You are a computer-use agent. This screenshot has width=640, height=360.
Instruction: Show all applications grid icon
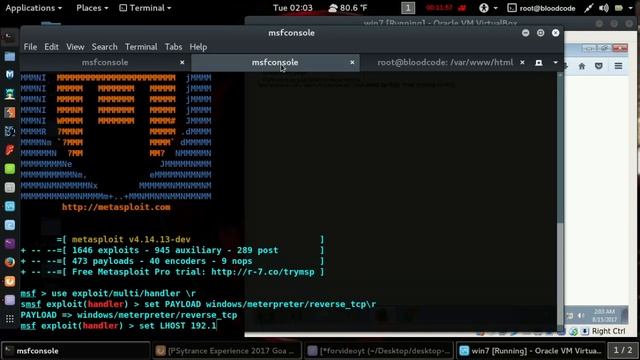[x=9, y=319]
